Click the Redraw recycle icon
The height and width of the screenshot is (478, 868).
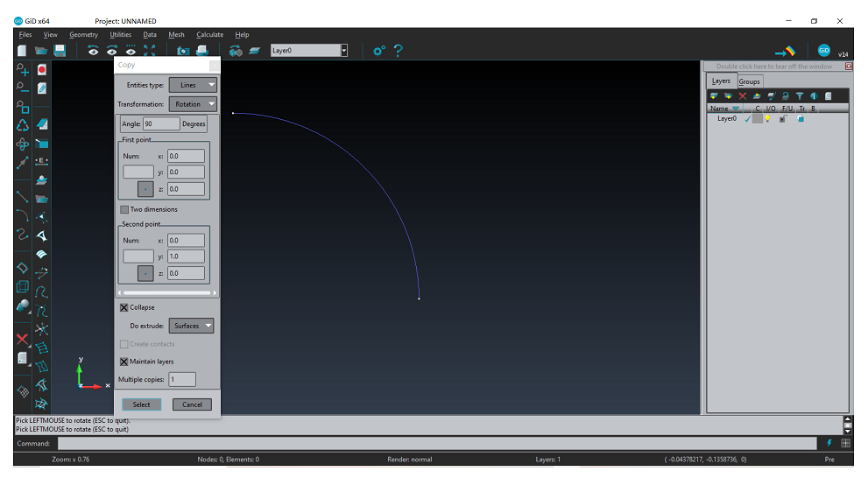22,125
